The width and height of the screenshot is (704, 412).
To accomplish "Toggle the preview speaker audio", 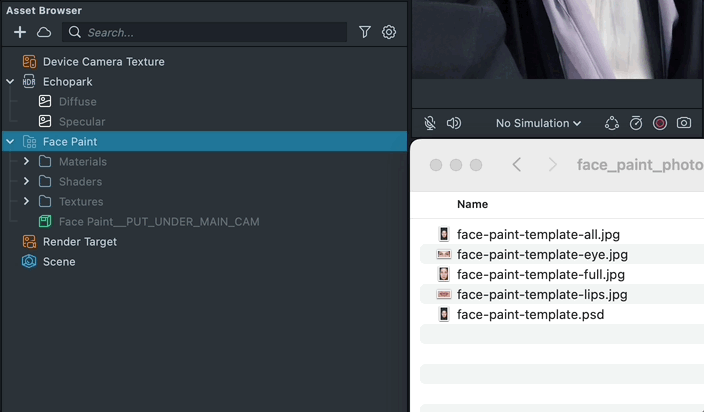I will click(x=454, y=123).
